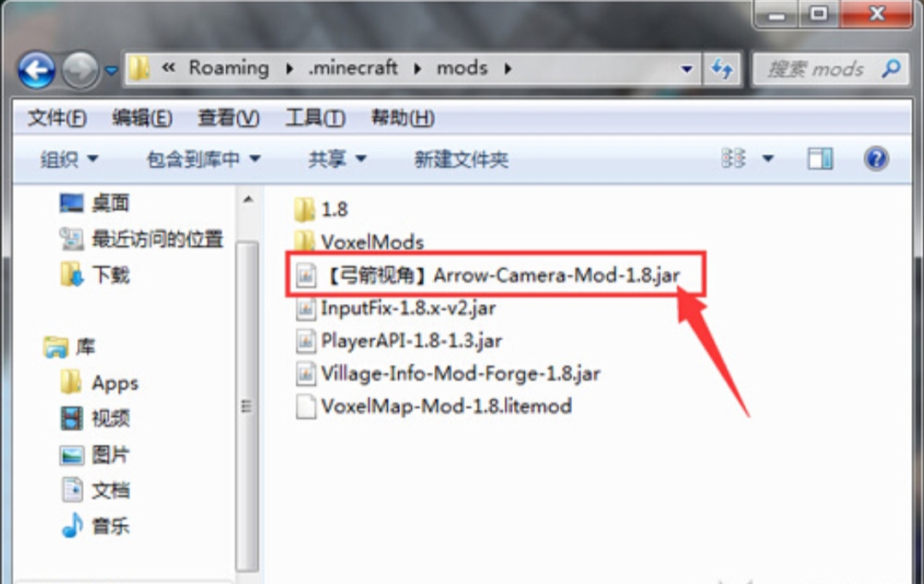924x584 pixels.
Task: Go back using the blue back arrow
Action: [x=37, y=70]
